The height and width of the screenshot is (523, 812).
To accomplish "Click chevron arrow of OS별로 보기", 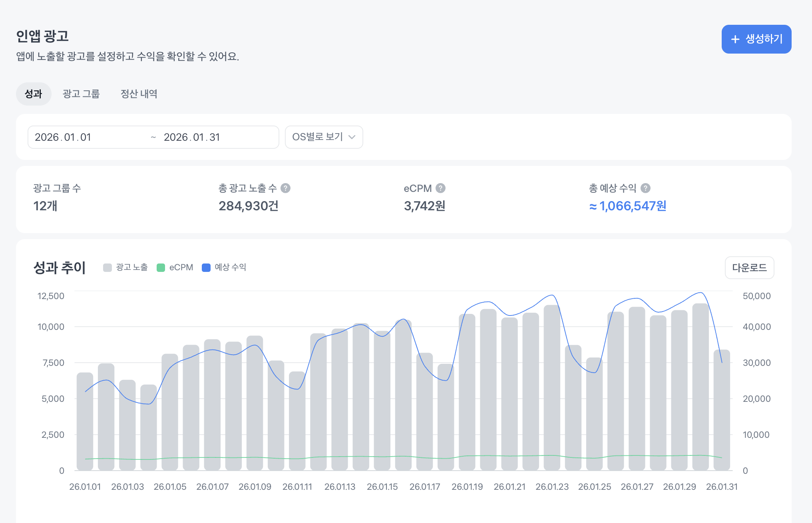I will [352, 137].
